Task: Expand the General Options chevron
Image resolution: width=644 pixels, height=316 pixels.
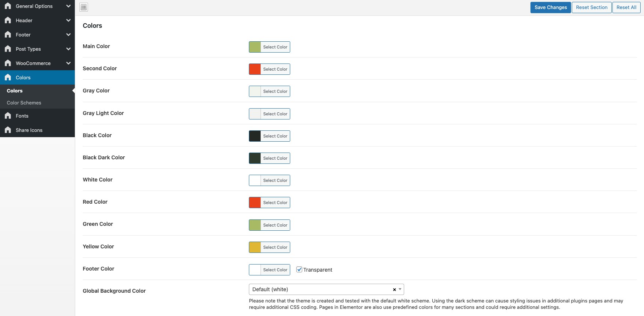Action: click(x=68, y=6)
